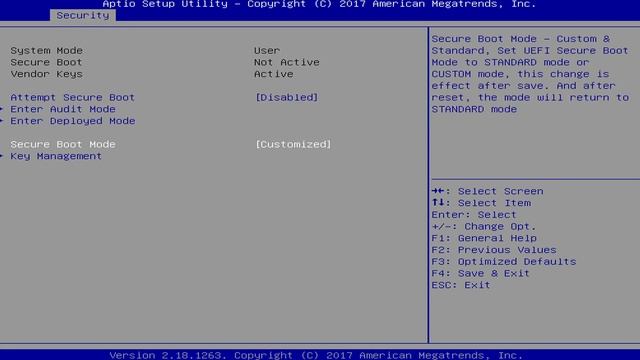Select the Security tab
The width and height of the screenshot is (640, 360).
pyautogui.click(x=83, y=15)
